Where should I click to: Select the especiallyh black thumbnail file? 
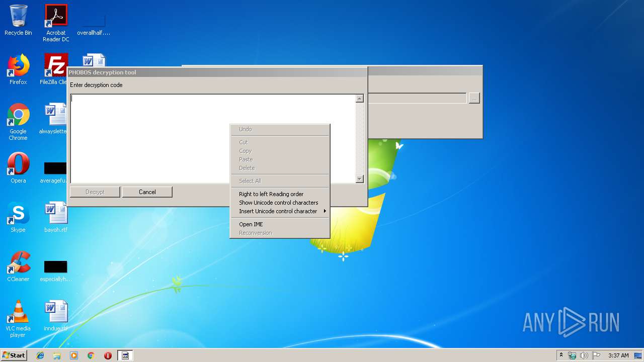coord(55,271)
